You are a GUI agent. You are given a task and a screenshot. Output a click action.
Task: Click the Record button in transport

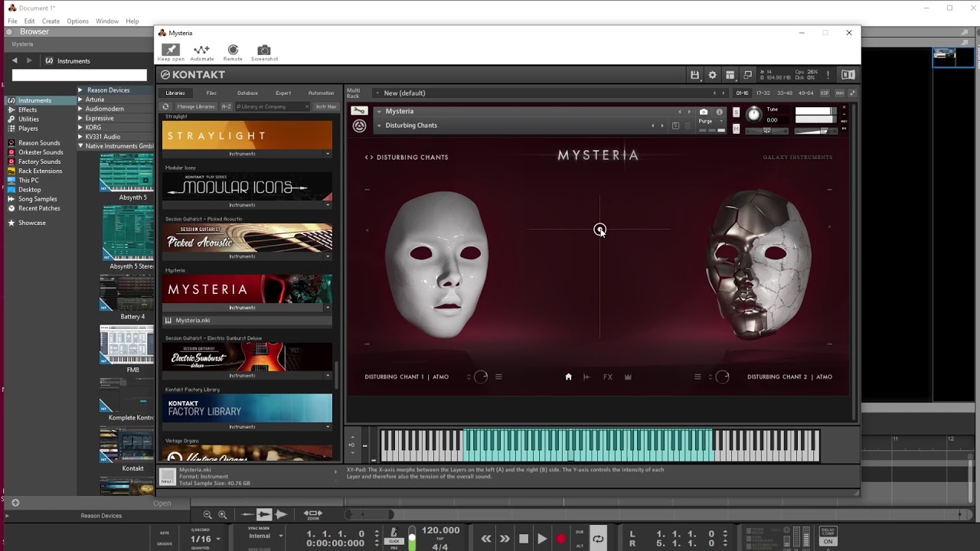[561, 539]
